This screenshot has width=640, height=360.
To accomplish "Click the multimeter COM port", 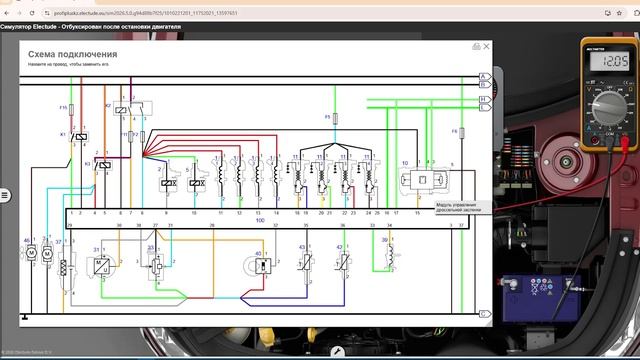I will [x=609, y=140].
